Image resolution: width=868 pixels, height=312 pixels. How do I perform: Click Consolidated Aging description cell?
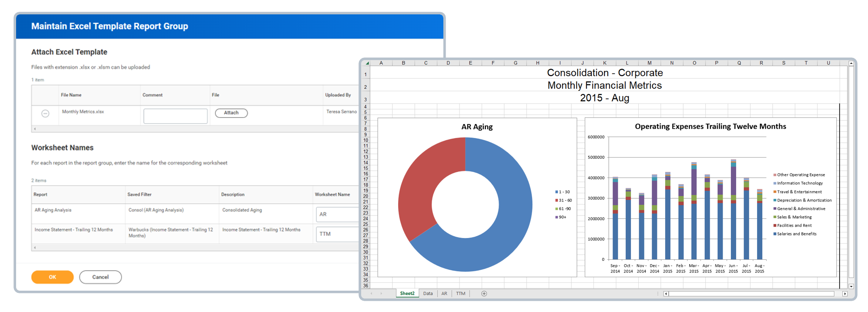[x=242, y=210]
